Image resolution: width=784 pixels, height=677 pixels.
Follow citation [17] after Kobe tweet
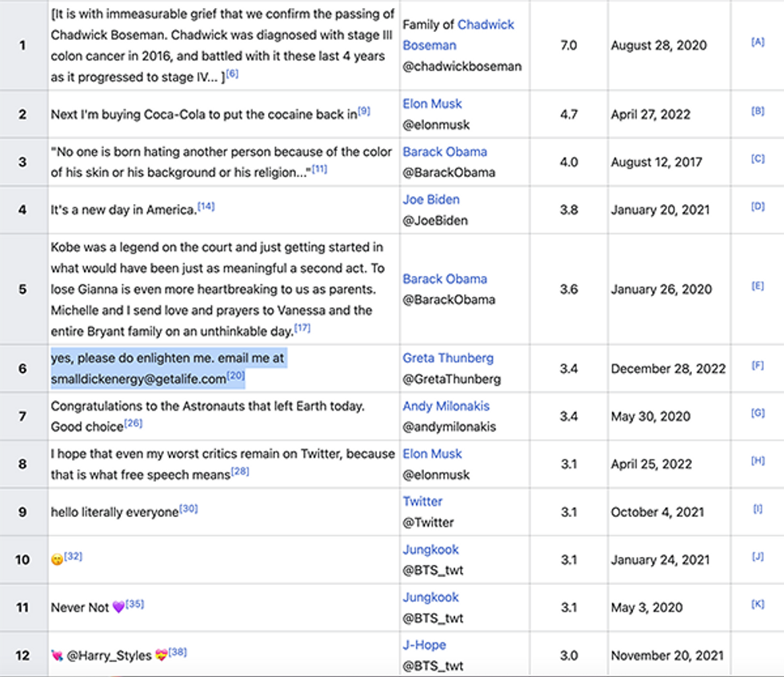302,328
